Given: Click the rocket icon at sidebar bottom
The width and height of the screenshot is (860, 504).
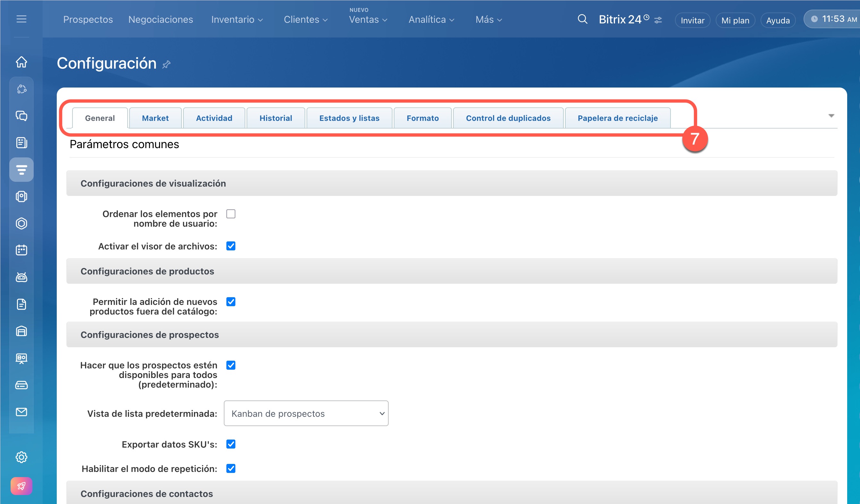Looking at the screenshot, I should pos(21,486).
